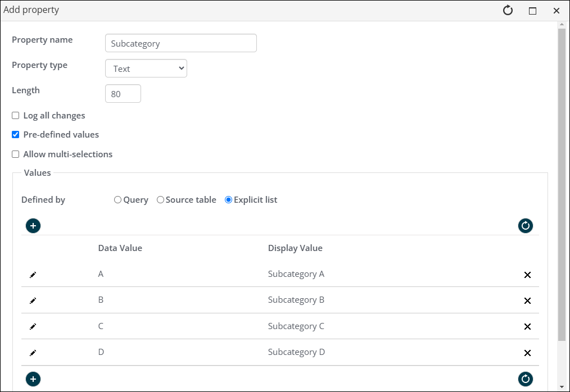Choose Source table as definition
The image size is (570, 392).
point(160,200)
